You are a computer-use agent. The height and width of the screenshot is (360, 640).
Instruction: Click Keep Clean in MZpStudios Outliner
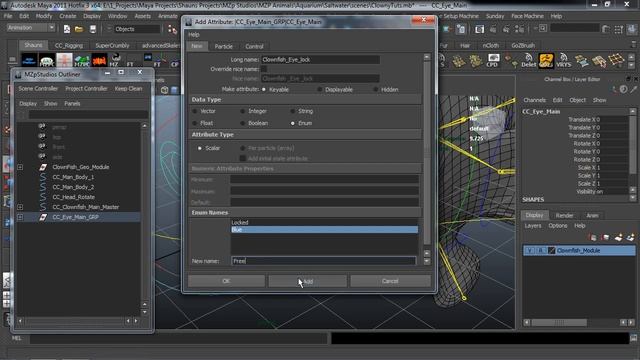(128, 89)
